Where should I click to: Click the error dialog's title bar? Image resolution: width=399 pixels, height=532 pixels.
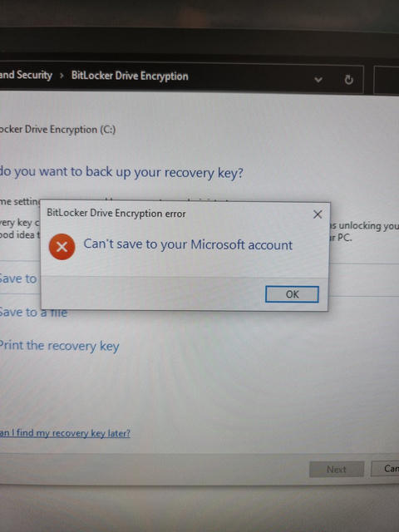pyautogui.click(x=176, y=214)
